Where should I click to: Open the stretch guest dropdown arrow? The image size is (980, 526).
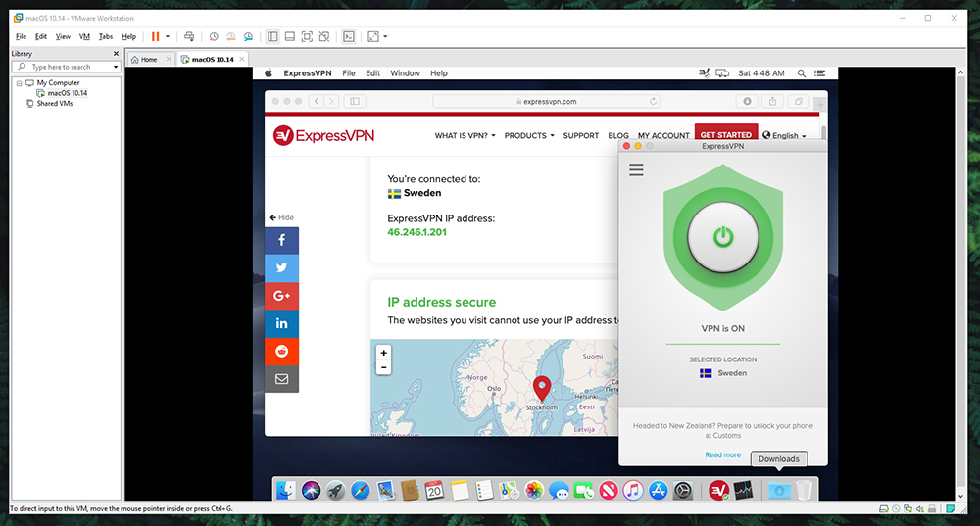pos(385,37)
